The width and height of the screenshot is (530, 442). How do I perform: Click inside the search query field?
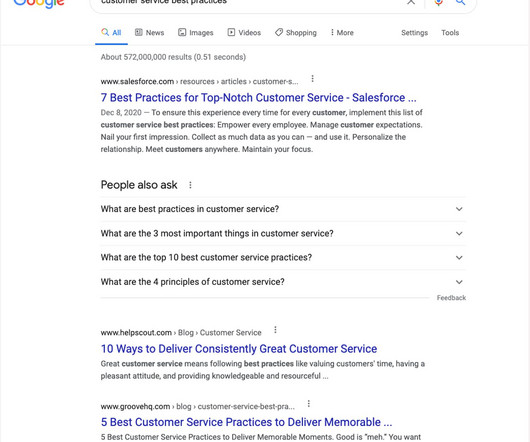[x=247, y=2]
